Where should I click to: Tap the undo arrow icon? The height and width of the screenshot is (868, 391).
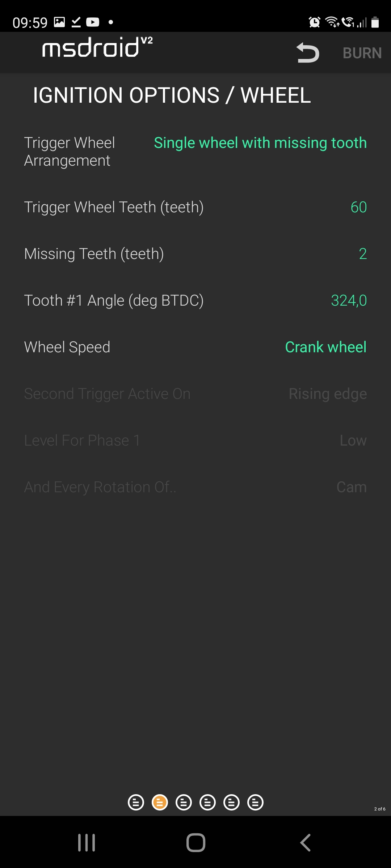click(308, 53)
